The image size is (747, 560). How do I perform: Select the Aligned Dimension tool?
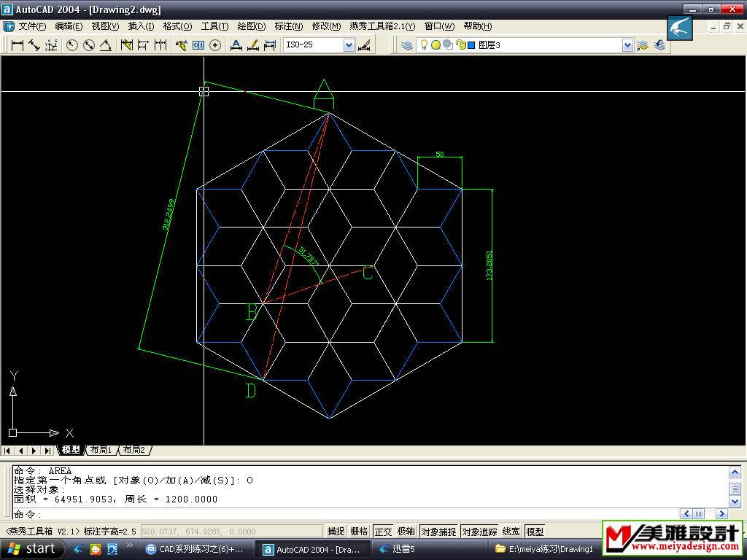click(x=34, y=45)
